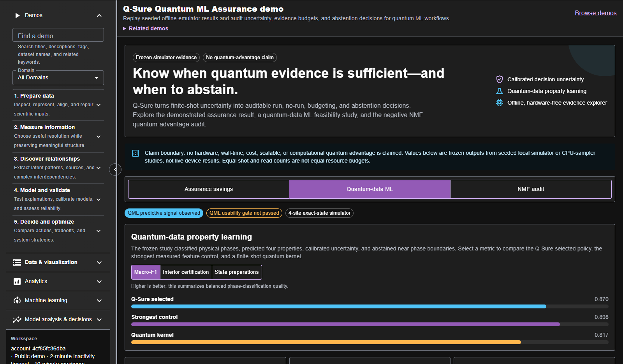Select the Quantum-data ML tab
Image resolution: width=623 pixels, height=364 pixels.
pyautogui.click(x=370, y=189)
